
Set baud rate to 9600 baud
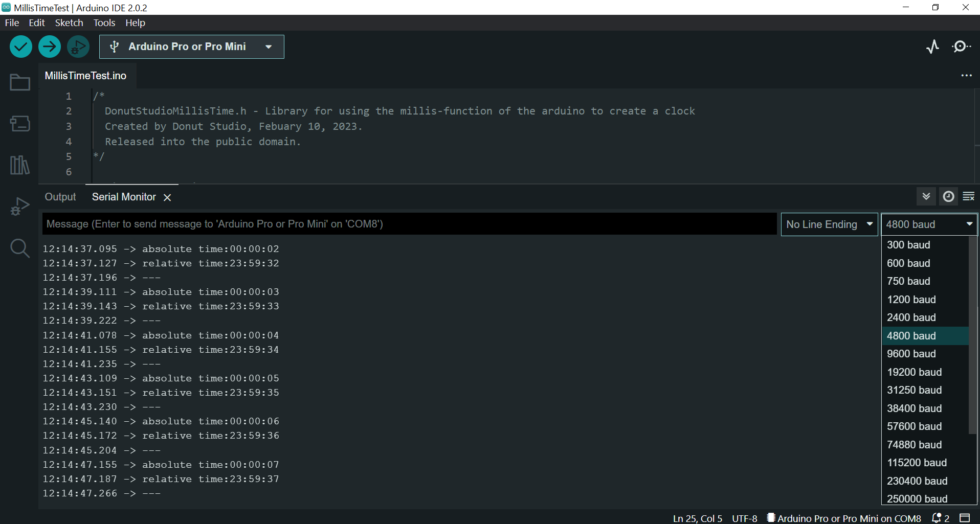[x=925, y=354]
